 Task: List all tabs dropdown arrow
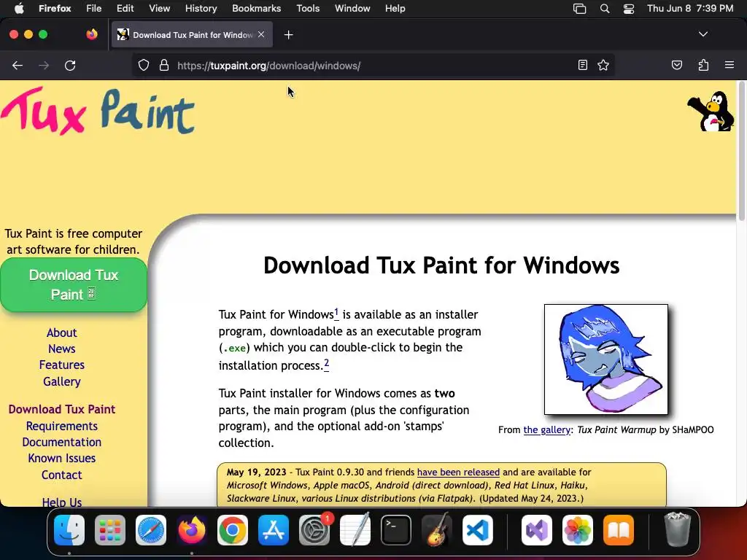pos(703,34)
